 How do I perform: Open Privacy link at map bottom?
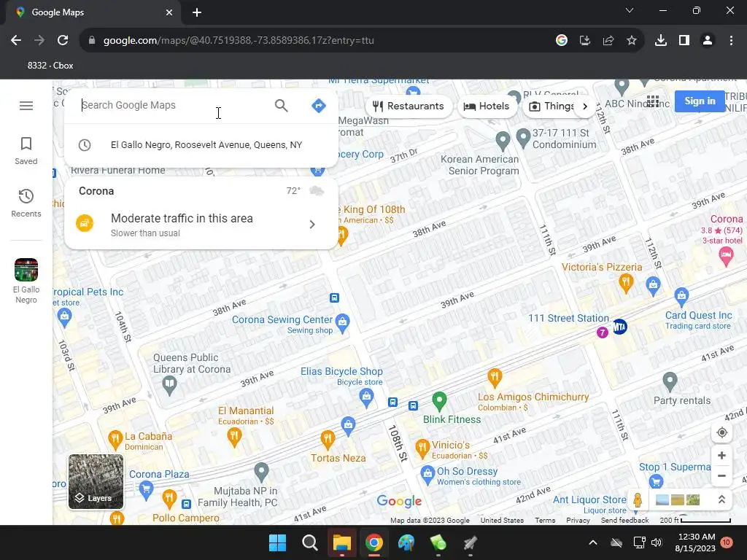click(578, 520)
